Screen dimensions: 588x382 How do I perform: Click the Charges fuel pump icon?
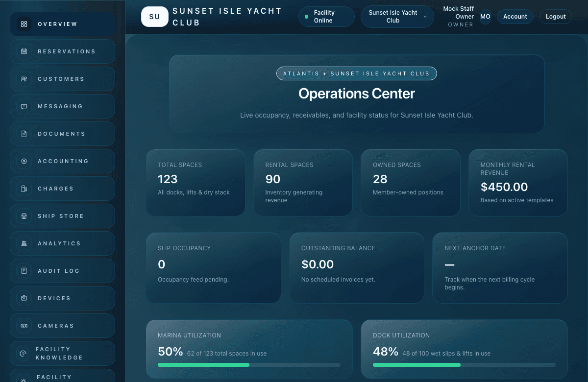point(24,189)
